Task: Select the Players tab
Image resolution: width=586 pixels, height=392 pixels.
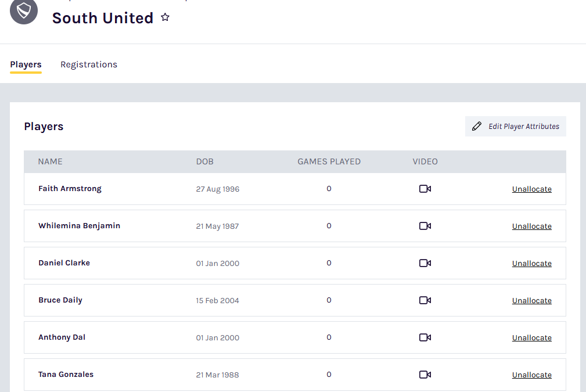Action: click(x=26, y=64)
